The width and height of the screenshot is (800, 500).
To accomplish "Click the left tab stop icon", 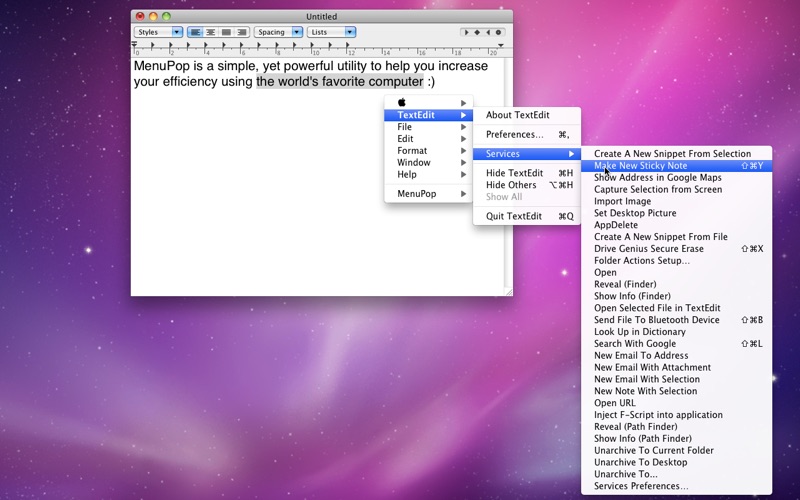I will pyautogui.click(x=466, y=32).
